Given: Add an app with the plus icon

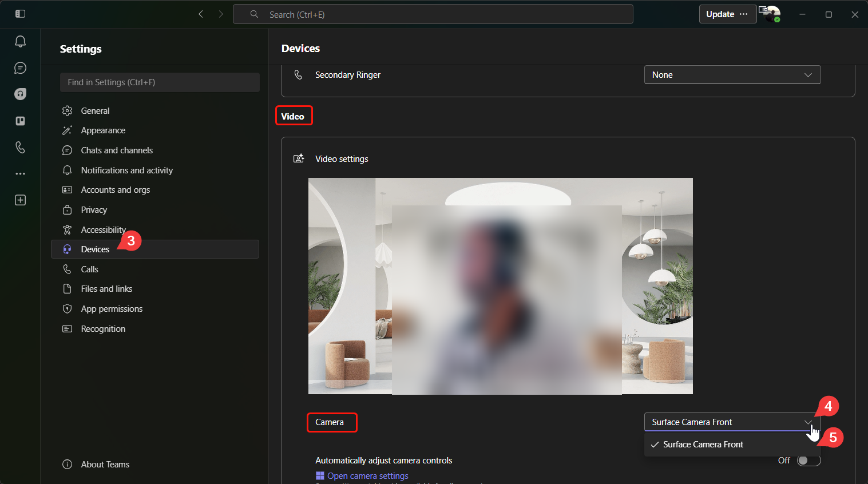Looking at the screenshot, I should pos(20,200).
